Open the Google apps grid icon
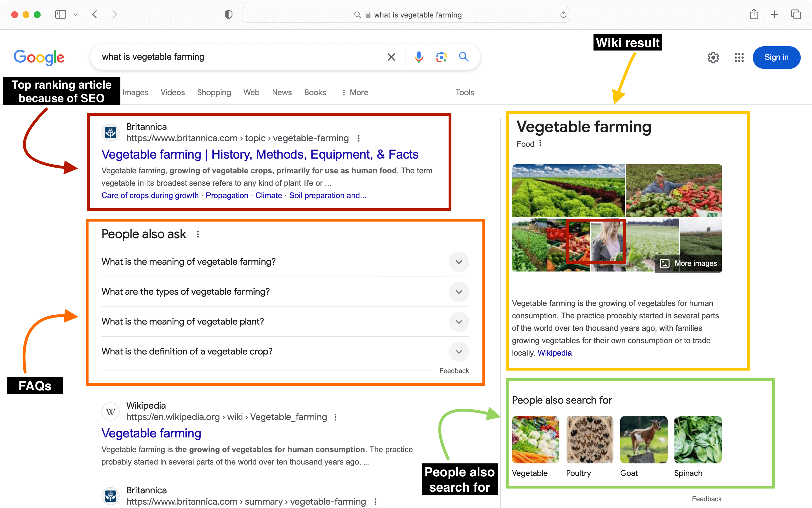Screen dimensions: 812x508 pos(739,58)
